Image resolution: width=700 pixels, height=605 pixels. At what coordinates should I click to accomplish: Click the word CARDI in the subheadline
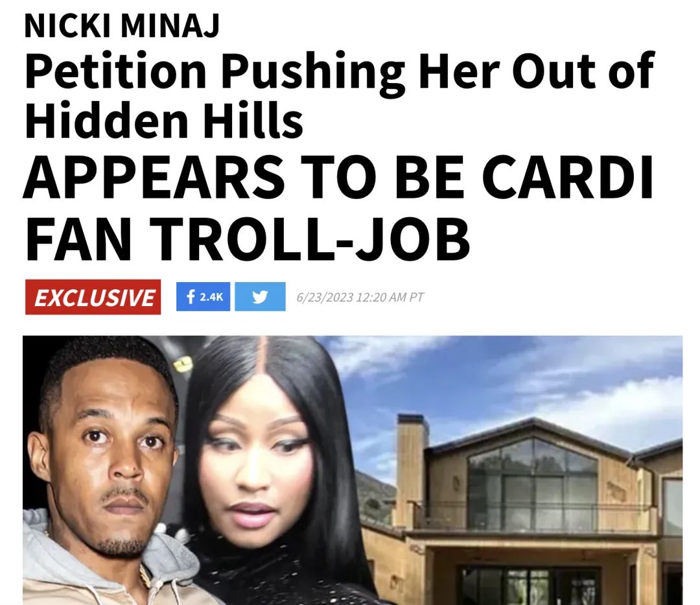pyautogui.click(x=568, y=177)
